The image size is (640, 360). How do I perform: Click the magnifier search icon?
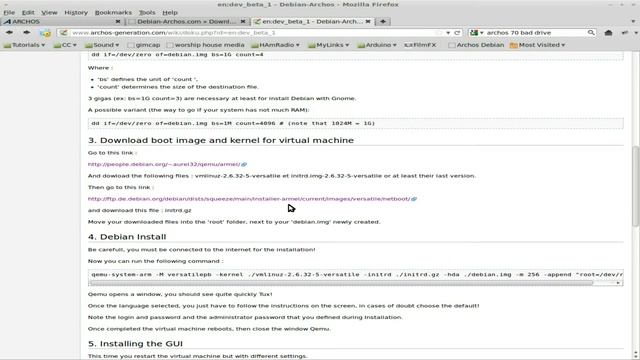(x=591, y=33)
